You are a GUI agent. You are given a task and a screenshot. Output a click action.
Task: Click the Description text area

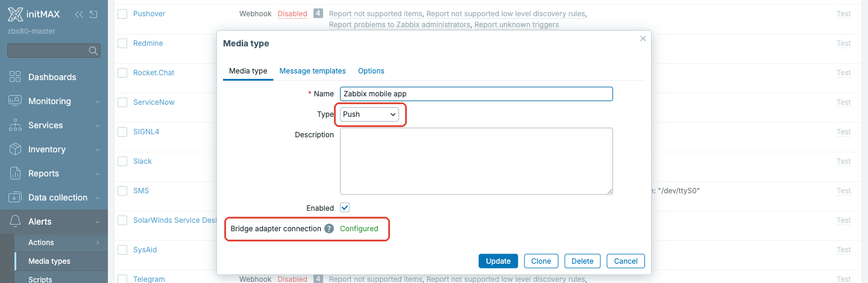point(476,161)
